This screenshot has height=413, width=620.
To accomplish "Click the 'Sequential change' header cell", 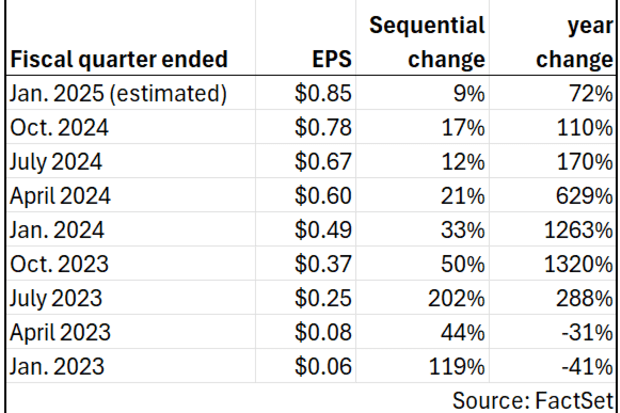I will click(x=427, y=42).
